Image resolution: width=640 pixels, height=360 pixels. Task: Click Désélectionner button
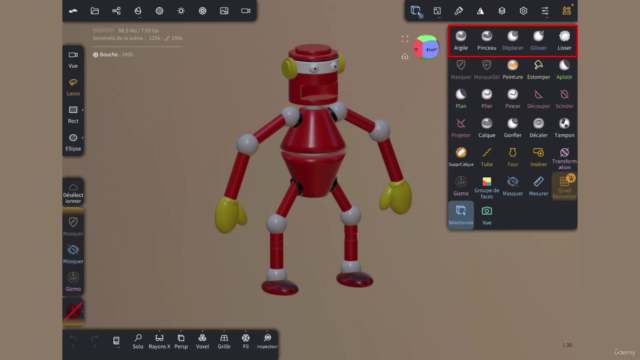73,193
